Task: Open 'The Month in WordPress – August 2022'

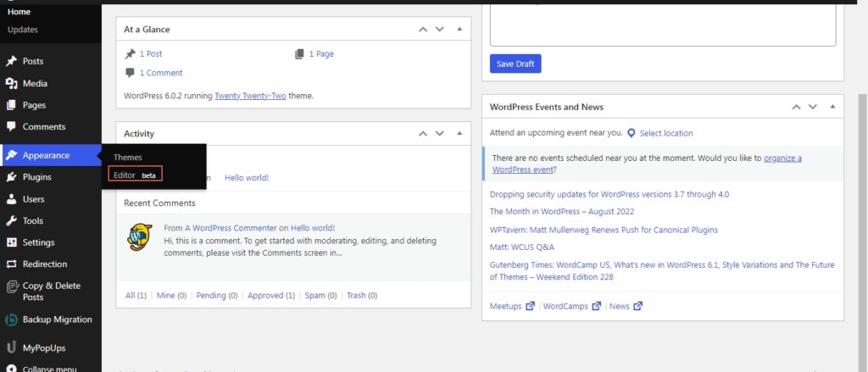Action: (x=562, y=212)
